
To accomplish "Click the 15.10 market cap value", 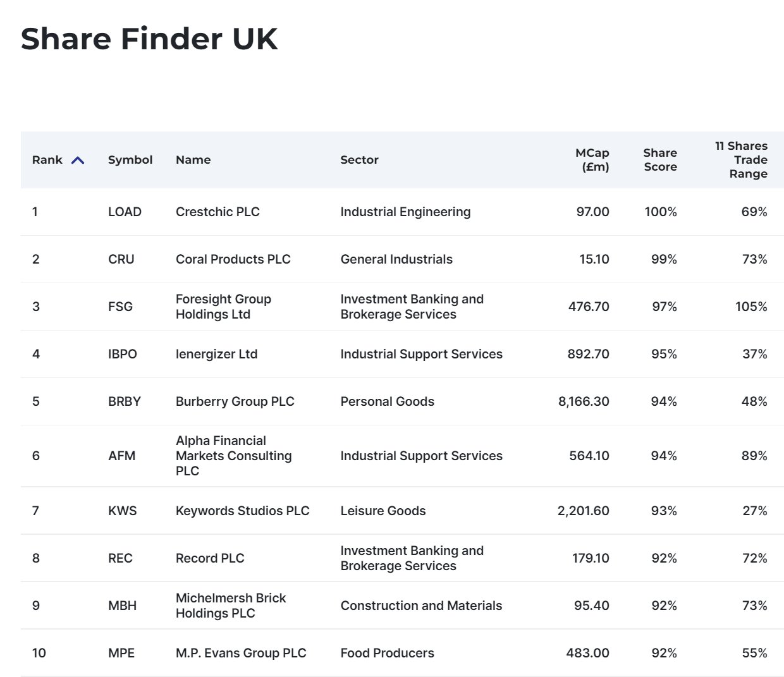I will click(x=594, y=259).
